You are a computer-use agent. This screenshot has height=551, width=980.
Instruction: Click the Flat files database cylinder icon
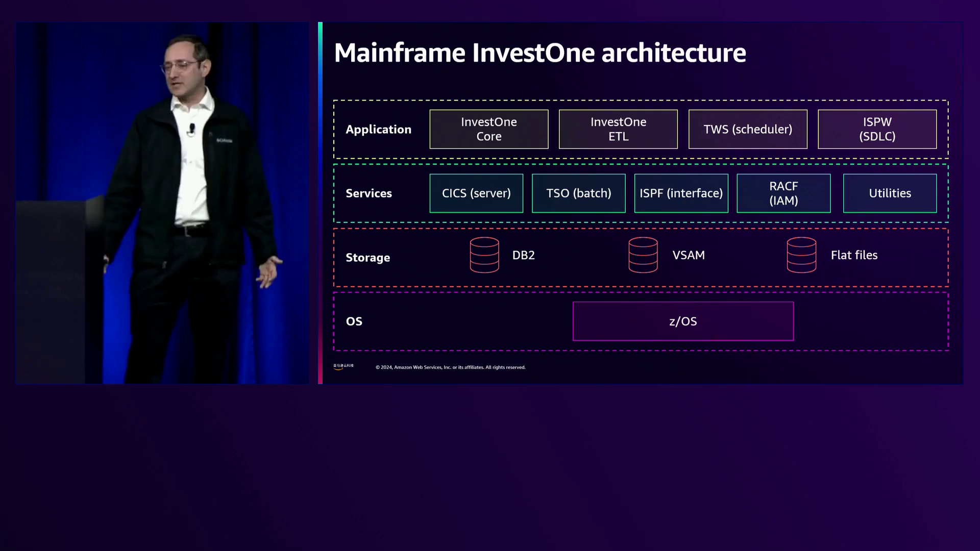click(x=801, y=255)
